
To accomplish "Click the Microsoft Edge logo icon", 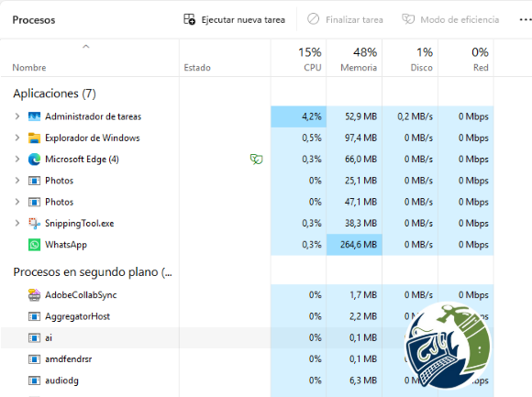I will [34, 160].
